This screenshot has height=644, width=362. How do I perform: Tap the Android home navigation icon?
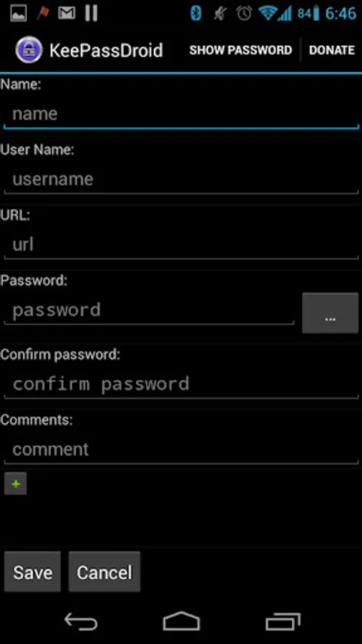182,621
